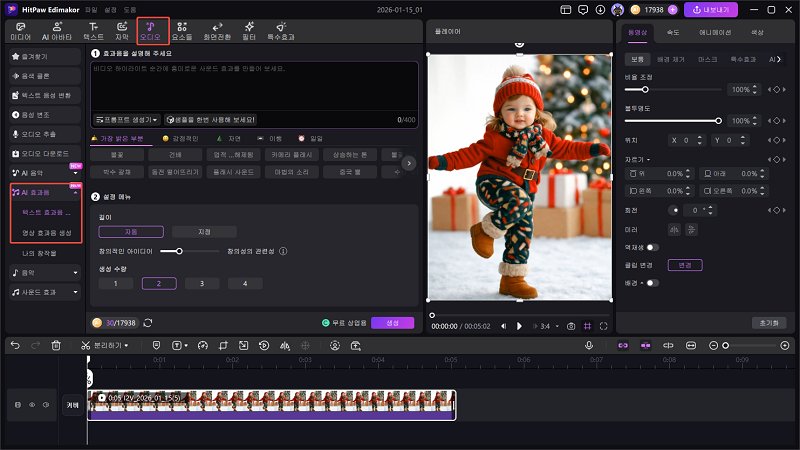Screen dimensions: 800x450
Task: Click the info icon next to creativity slider
Action: pos(283,251)
